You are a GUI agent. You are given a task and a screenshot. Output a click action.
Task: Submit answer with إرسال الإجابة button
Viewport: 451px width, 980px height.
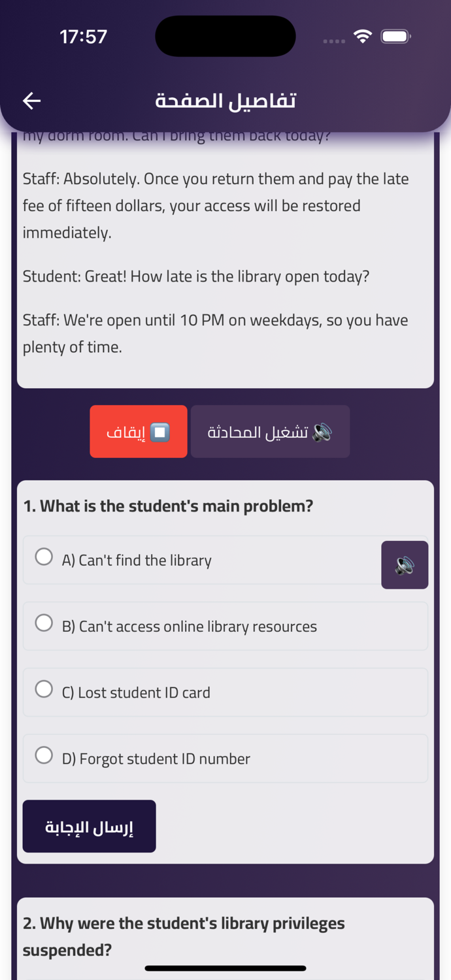pyautogui.click(x=90, y=826)
